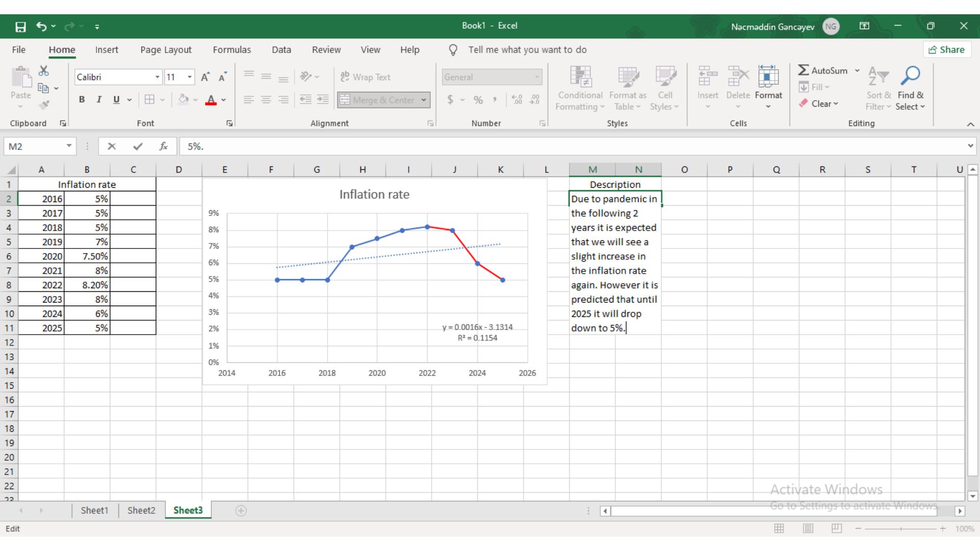Screen dimensions: 980x551
Task: Toggle Bold formatting
Action: pyautogui.click(x=82, y=99)
